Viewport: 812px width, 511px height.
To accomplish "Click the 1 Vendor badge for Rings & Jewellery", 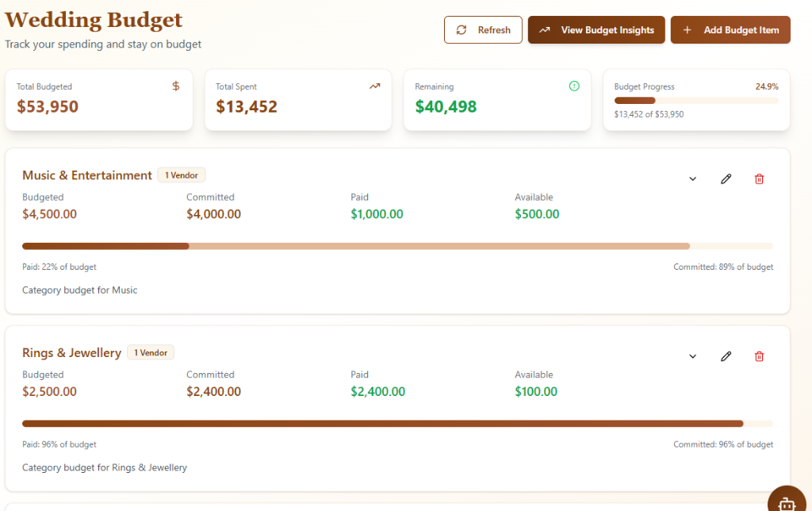I will (151, 353).
